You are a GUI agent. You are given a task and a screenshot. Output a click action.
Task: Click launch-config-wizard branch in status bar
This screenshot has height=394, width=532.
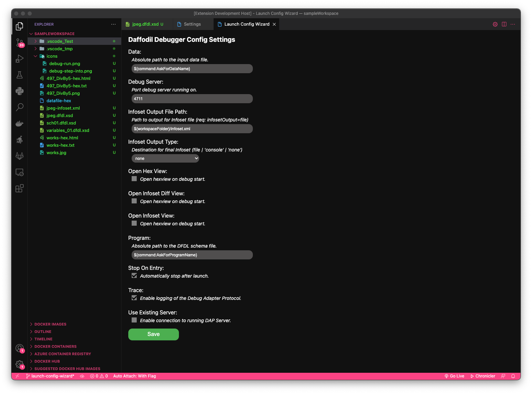tap(50, 376)
